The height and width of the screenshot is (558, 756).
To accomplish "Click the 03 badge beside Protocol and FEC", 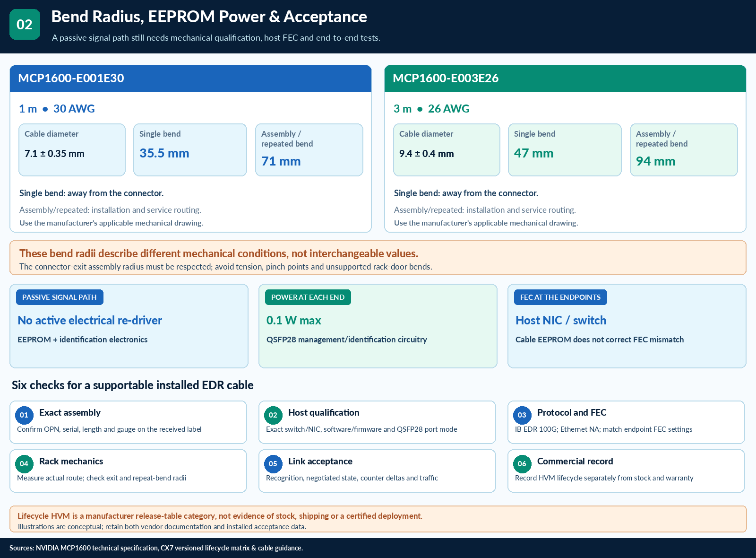I will (522, 415).
